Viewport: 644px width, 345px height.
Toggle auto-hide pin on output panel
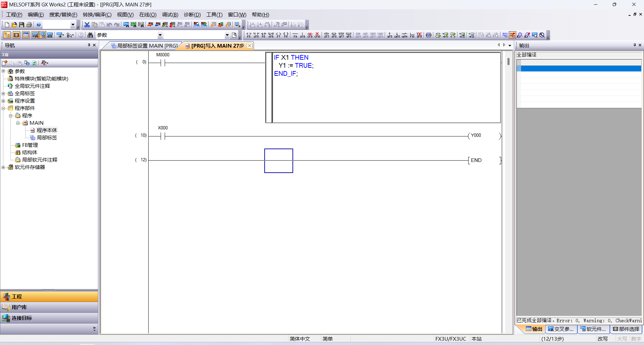[635, 45]
